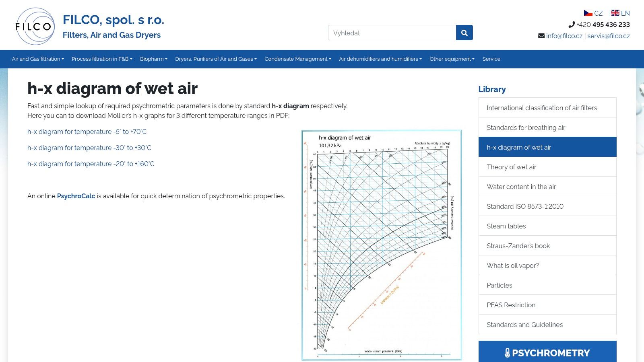This screenshot has width=644, height=362.
Task: Select h-x diagram of wet air item
Action: pyautogui.click(x=547, y=147)
